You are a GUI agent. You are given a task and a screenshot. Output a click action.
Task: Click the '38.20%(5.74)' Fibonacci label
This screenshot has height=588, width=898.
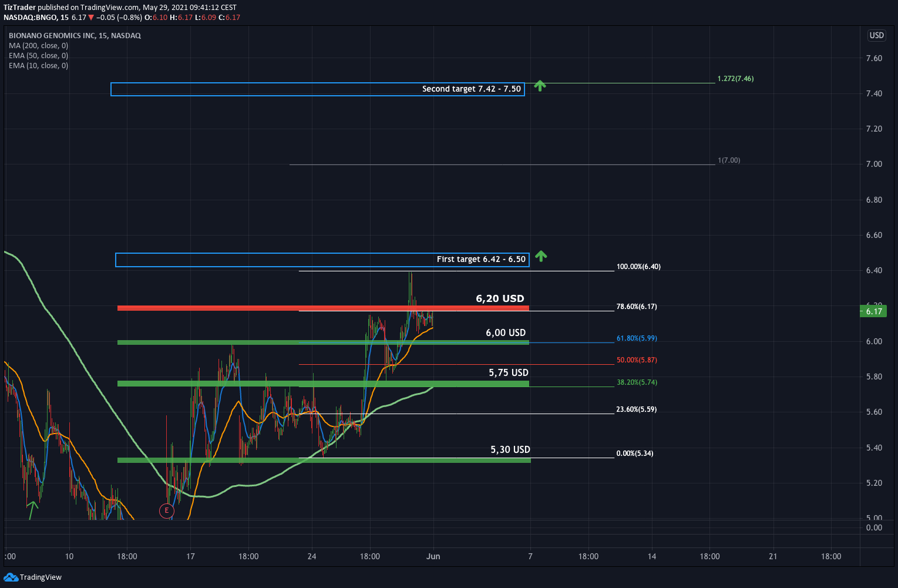[637, 382]
